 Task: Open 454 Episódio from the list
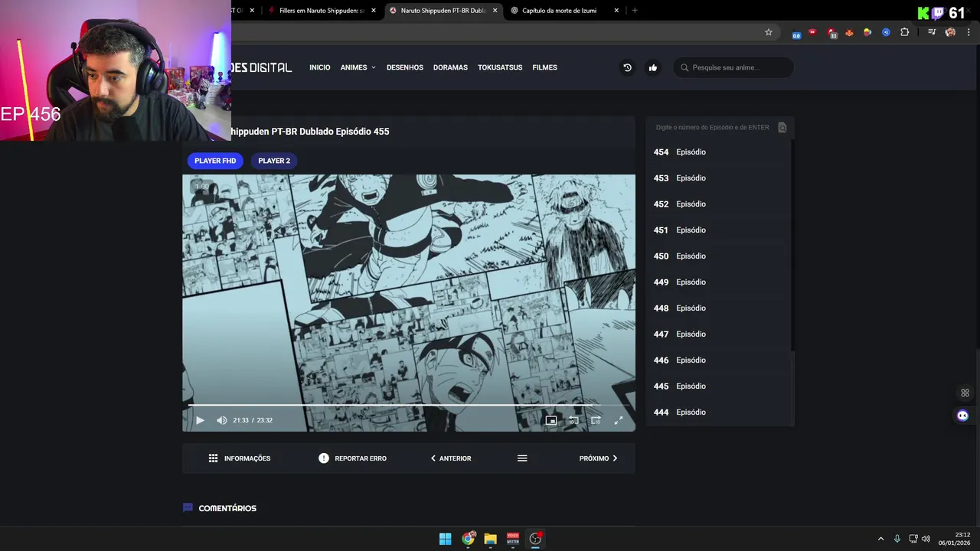718,152
